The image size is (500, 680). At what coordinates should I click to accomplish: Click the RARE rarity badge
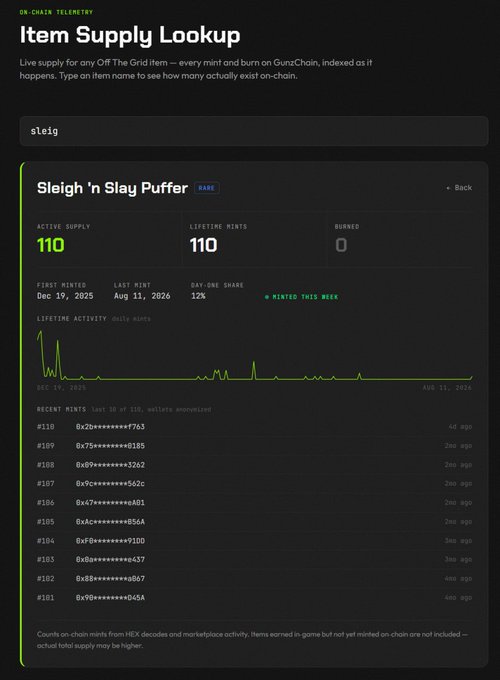(206, 188)
